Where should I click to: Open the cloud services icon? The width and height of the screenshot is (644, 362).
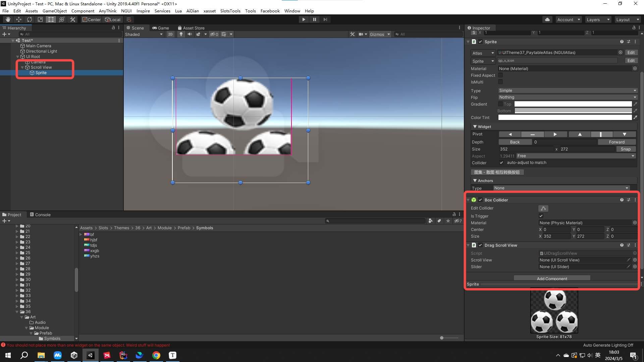point(547,19)
